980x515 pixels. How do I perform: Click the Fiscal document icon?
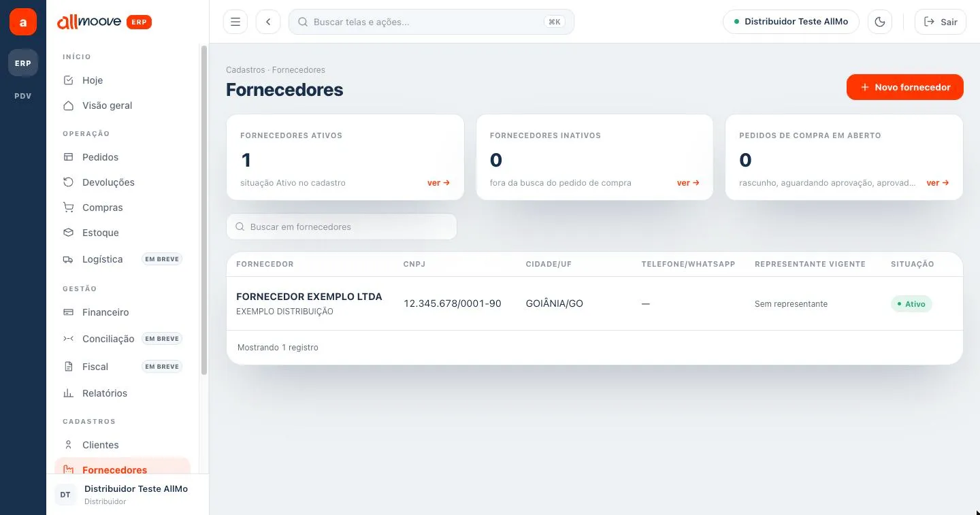(x=68, y=367)
